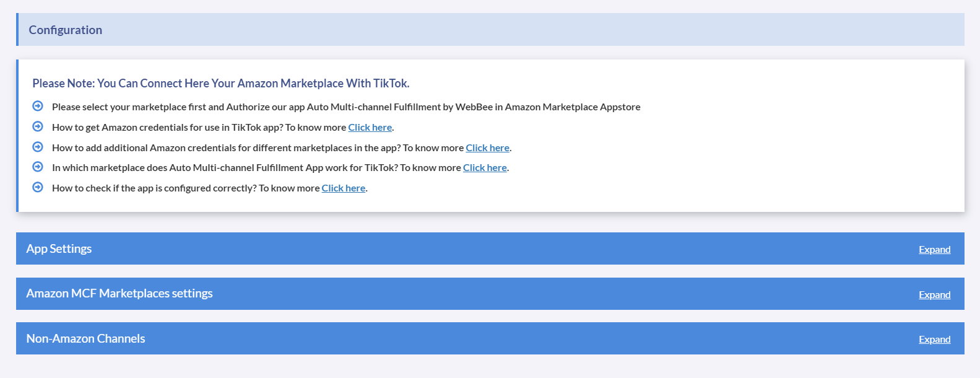Viewport: 980px width, 378px height.
Task: Click the 'In which marketplace does' question text
Action: [256, 168]
